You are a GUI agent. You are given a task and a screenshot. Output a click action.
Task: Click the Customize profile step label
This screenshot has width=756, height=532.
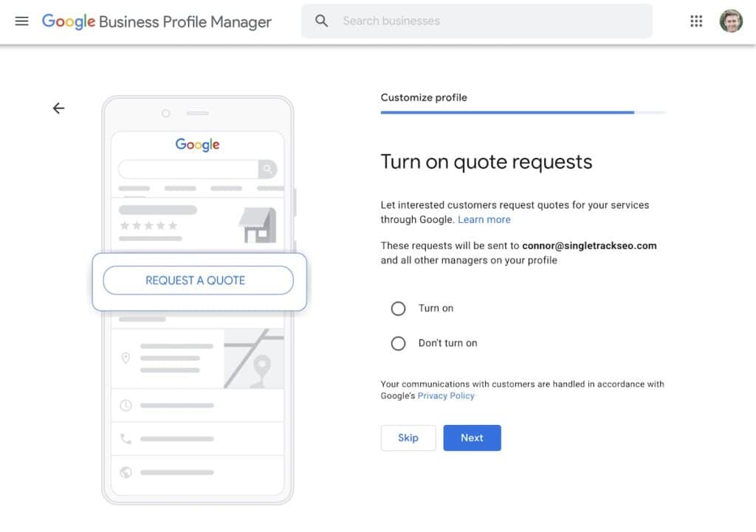point(424,97)
